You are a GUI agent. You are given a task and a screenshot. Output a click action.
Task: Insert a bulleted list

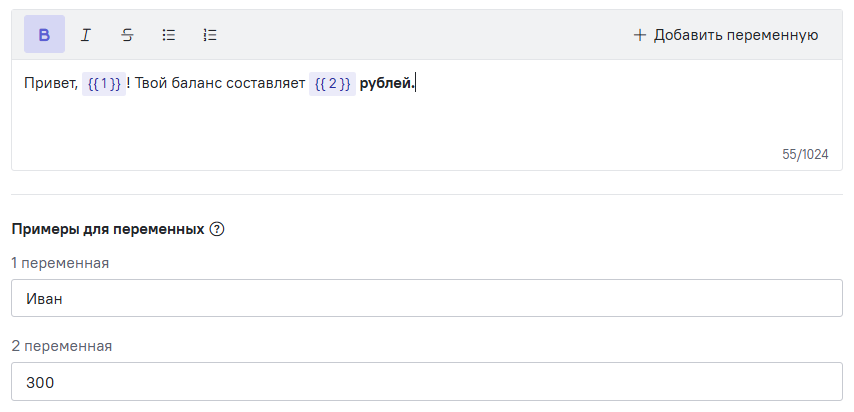(x=168, y=35)
